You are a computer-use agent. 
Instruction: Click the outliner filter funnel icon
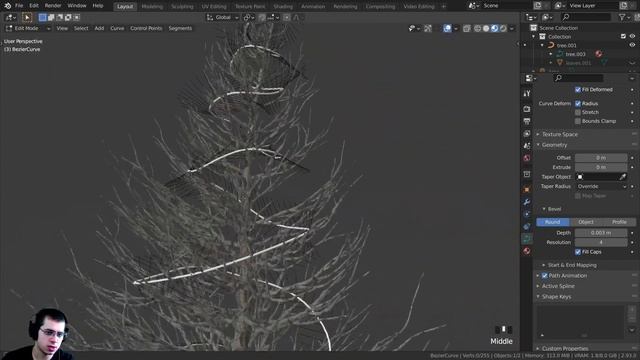(x=622, y=17)
